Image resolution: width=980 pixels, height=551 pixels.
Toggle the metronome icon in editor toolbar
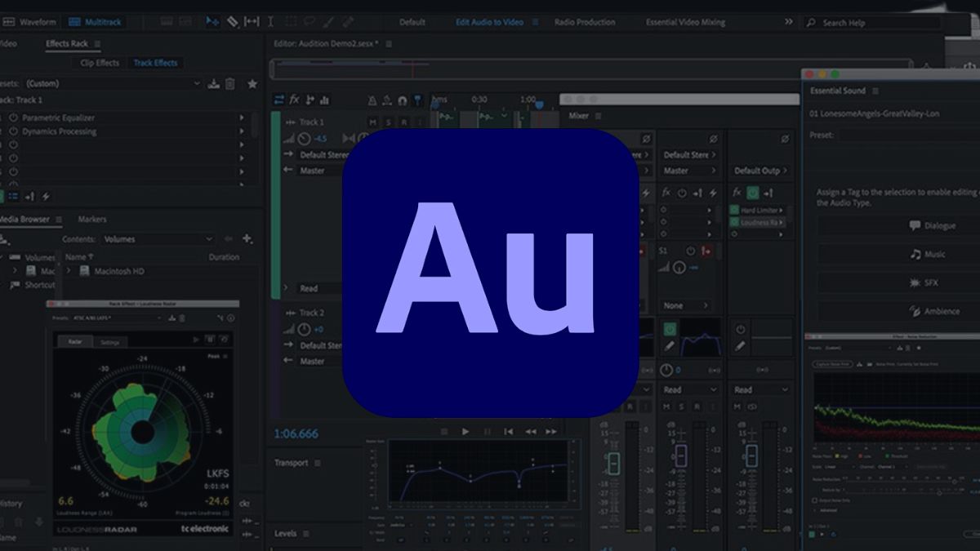pyautogui.click(x=372, y=100)
